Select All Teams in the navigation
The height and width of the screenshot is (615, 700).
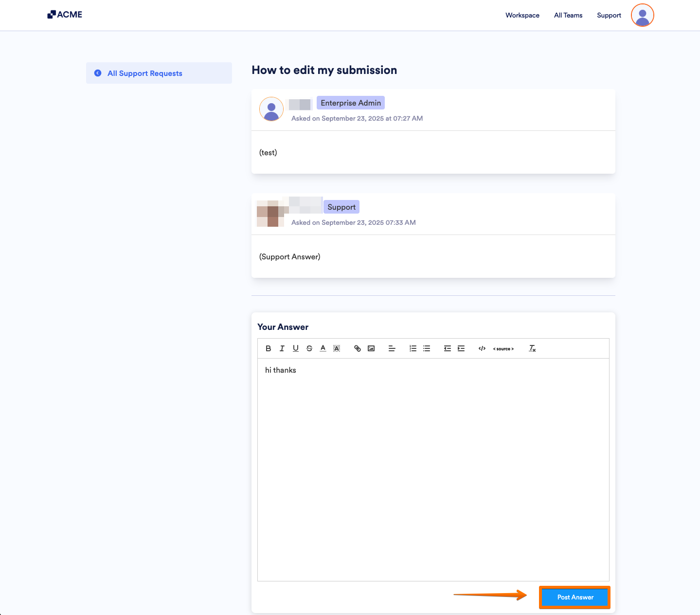[x=568, y=15]
